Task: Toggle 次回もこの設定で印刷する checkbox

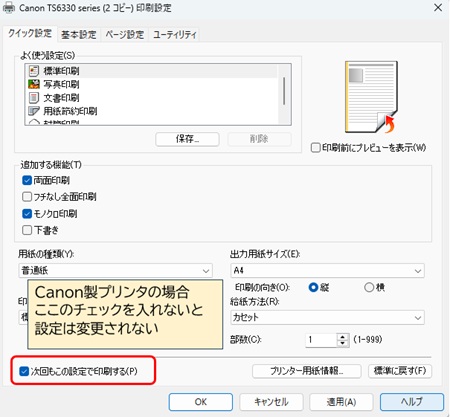Action: pyautogui.click(x=24, y=371)
